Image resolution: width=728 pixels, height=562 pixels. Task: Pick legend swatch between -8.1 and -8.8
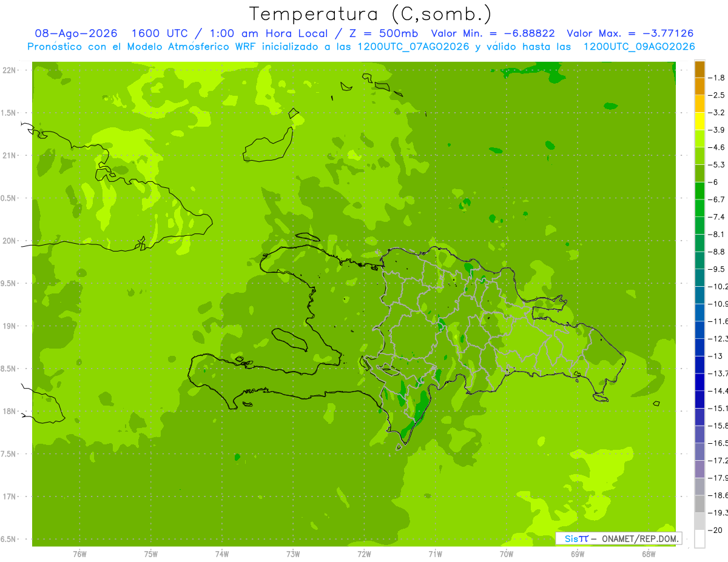tap(699, 243)
